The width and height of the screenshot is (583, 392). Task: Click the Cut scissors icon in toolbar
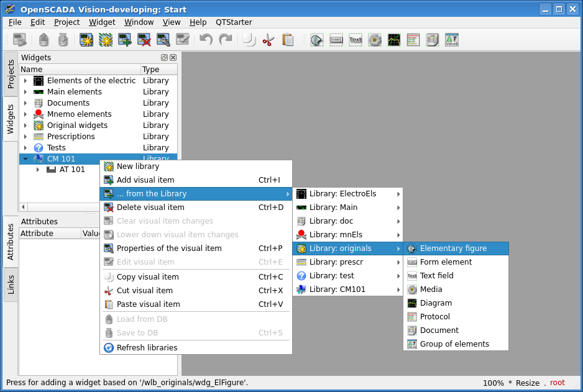click(269, 40)
